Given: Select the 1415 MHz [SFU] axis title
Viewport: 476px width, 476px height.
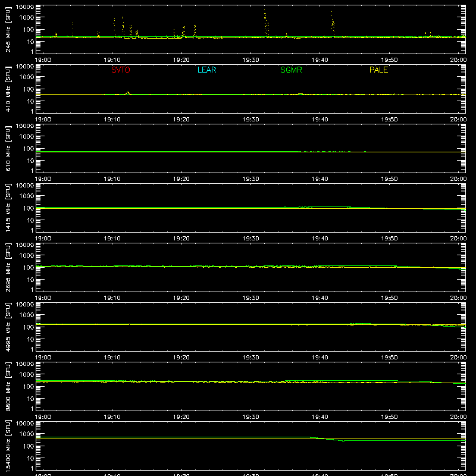Looking at the screenshot, I should click(x=8, y=208).
